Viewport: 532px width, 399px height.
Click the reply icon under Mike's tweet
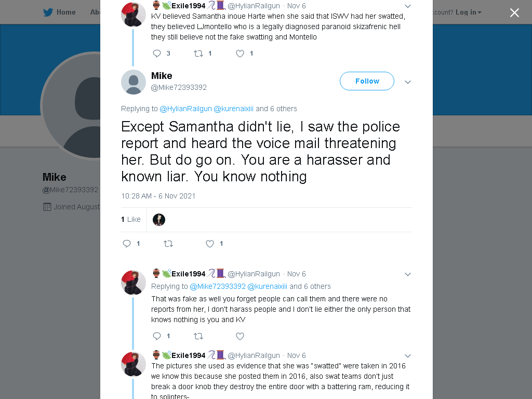point(127,244)
